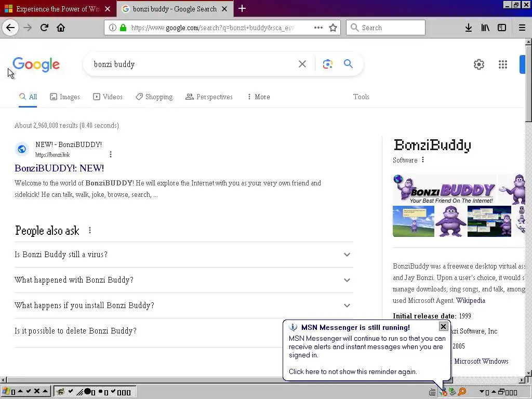Click the vertical scrollbar down arrow
Screen dimensions: 532x399
(x=528, y=373)
